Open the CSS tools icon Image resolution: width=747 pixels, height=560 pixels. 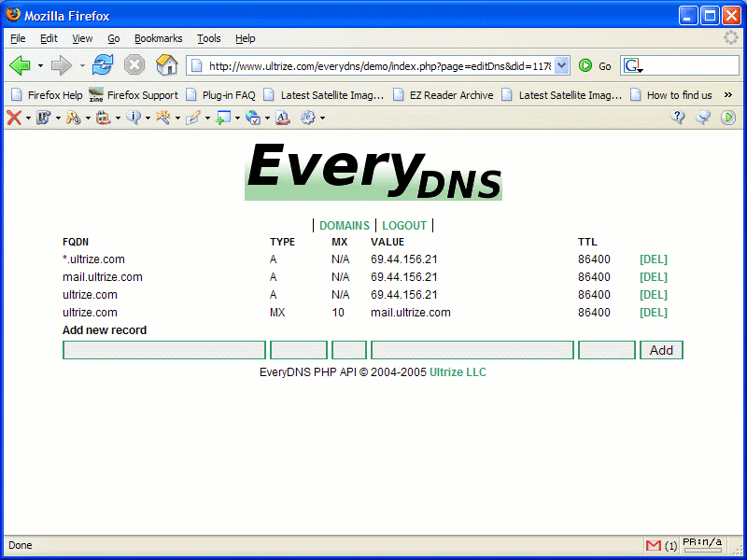pos(44,118)
